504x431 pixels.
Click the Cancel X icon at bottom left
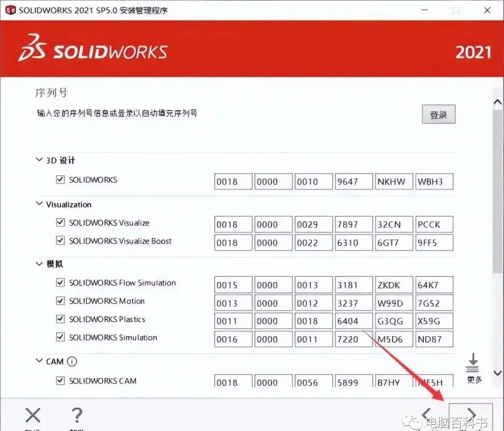click(33, 415)
